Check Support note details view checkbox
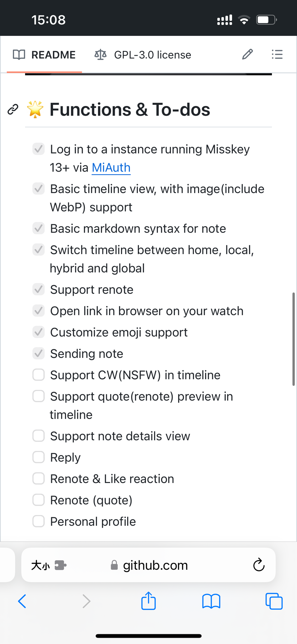This screenshot has width=297, height=644. click(x=39, y=436)
